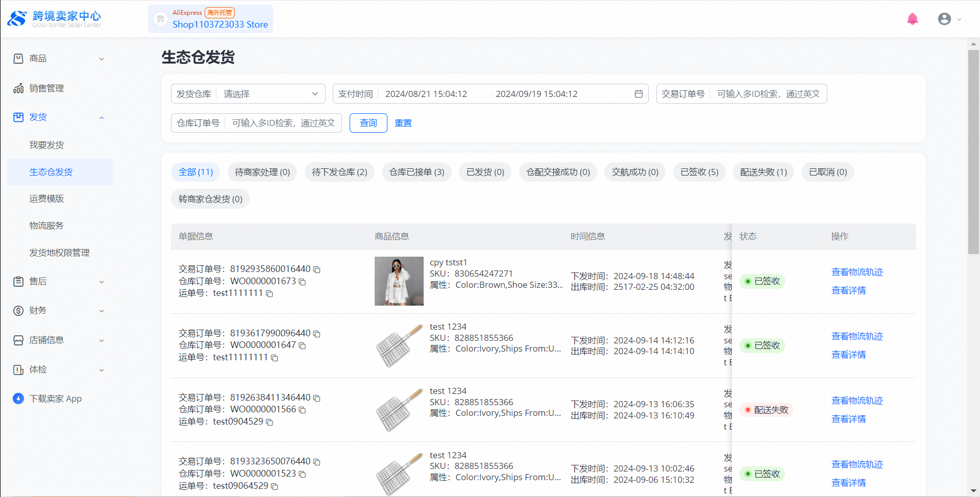This screenshot has width=980, height=497.
Task: Expand the 财务 menu chevron
Action: 102,311
